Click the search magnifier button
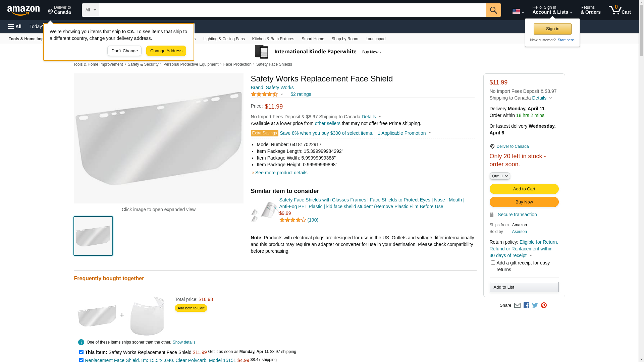The image size is (644, 362). tap(493, 10)
